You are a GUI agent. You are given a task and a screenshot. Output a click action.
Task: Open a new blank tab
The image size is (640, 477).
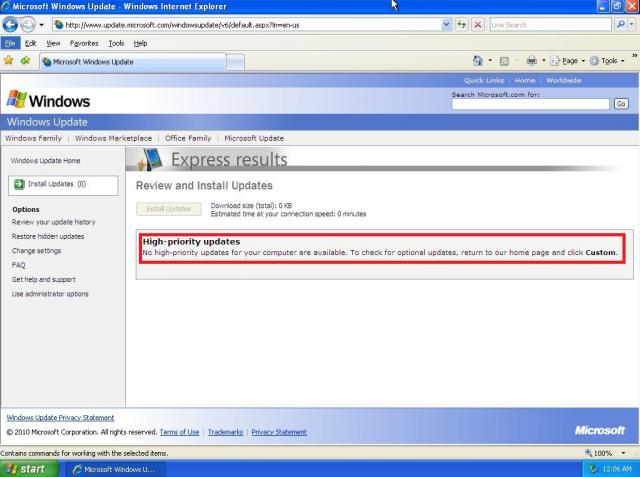pos(236,62)
